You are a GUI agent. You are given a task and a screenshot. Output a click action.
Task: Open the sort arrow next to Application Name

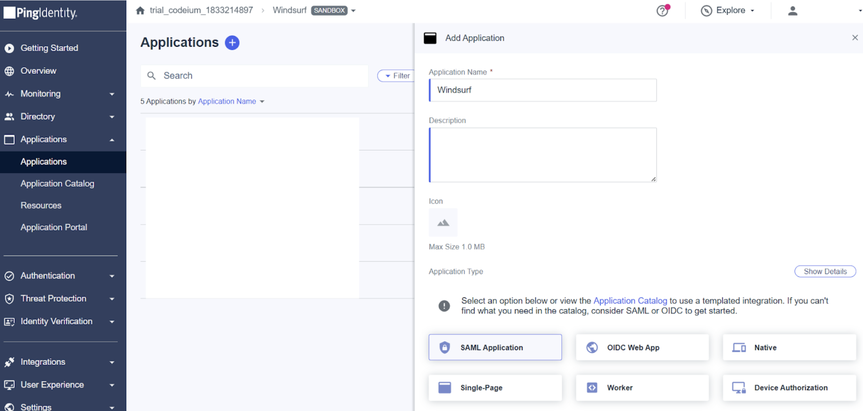262,102
